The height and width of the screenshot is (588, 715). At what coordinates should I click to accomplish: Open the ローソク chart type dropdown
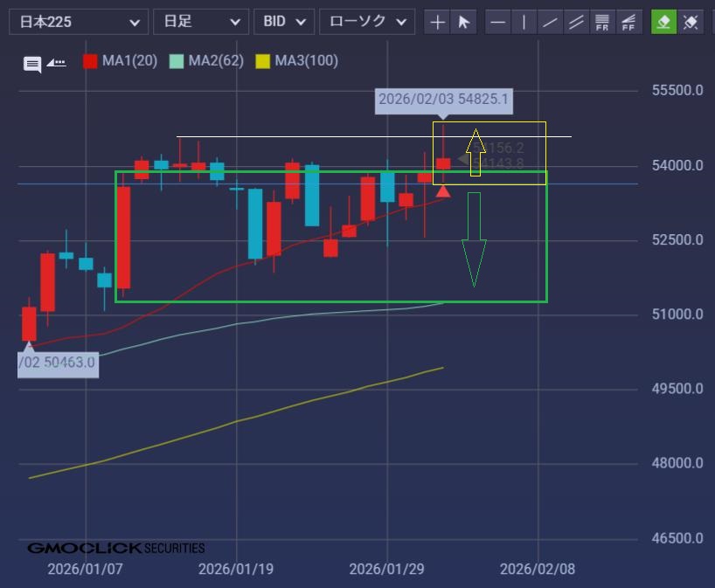[x=366, y=22]
